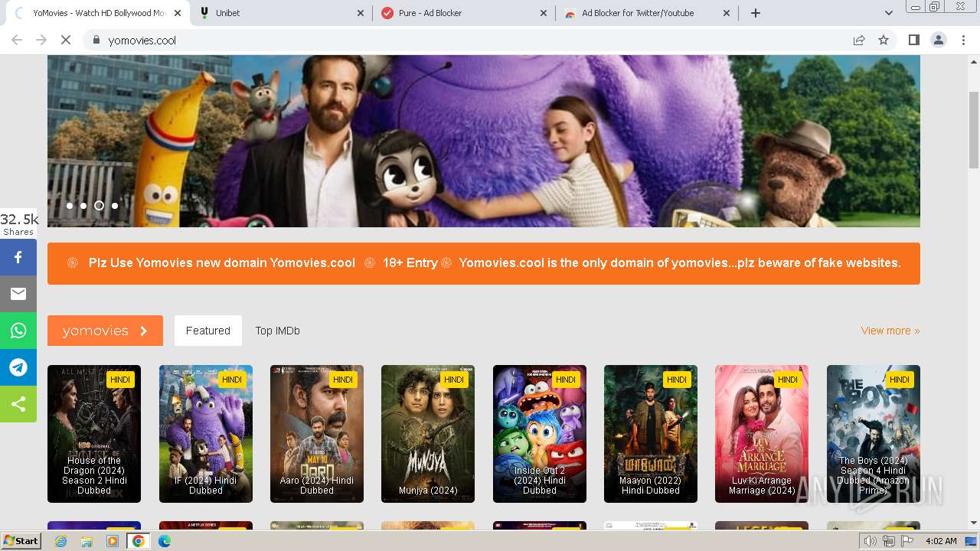The height and width of the screenshot is (551, 980).
Task: Select the Top IMDb tab
Action: point(278,331)
